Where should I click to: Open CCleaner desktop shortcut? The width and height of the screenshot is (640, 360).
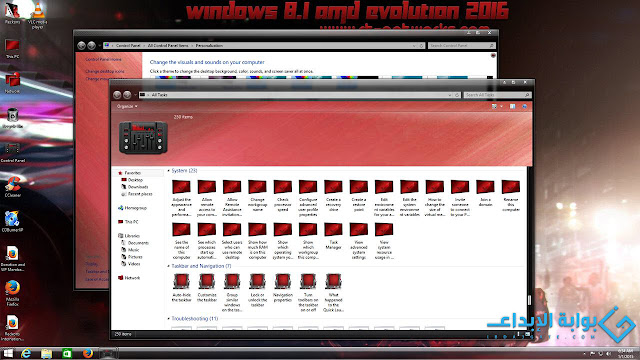point(13,187)
